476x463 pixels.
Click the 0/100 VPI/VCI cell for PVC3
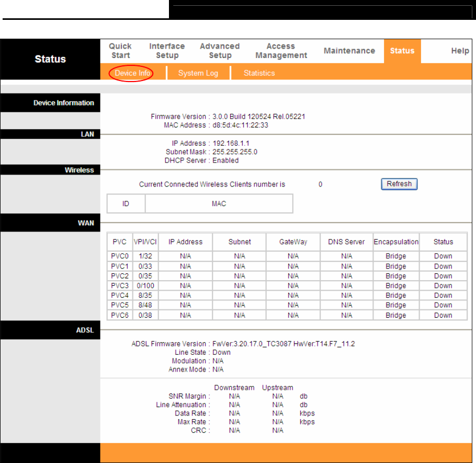click(145, 286)
